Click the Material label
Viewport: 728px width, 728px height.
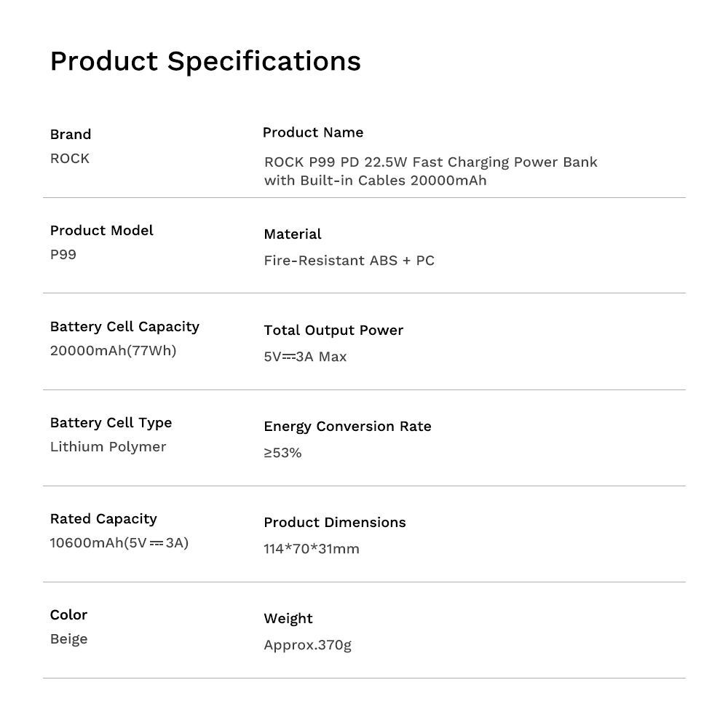tap(293, 234)
